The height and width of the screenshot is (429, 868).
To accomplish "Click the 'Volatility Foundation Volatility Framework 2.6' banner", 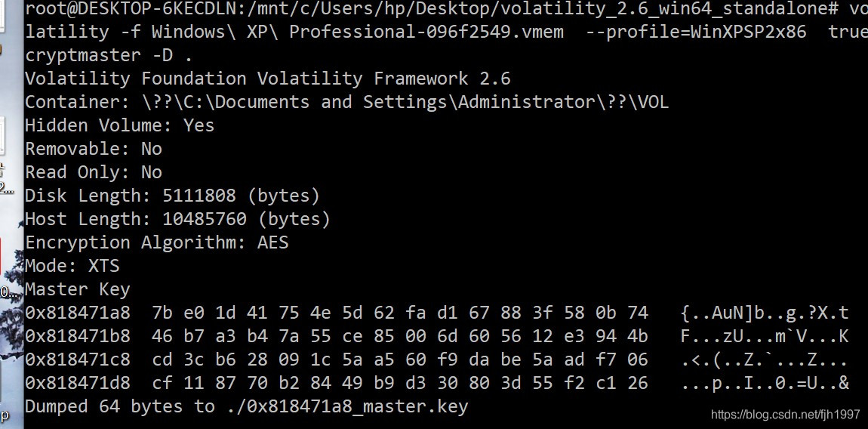I will point(268,78).
